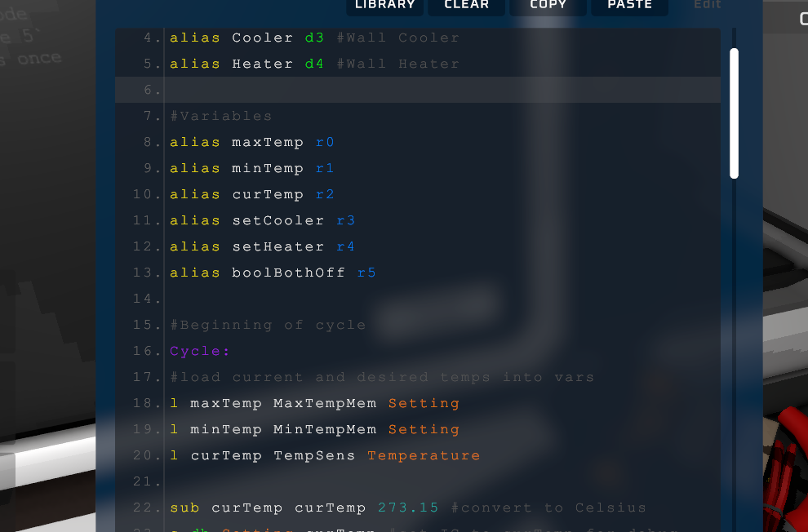Click the minTemp alias name
The image size is (808, 532).
click(267, 168)
